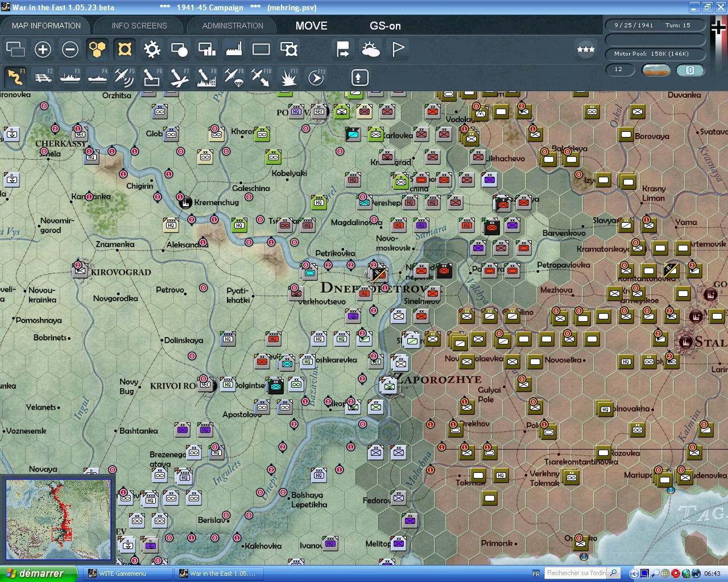This screenshot has width=728, height=582.
Task: Click the white pennant flag icon
Action: click(398, 49)
